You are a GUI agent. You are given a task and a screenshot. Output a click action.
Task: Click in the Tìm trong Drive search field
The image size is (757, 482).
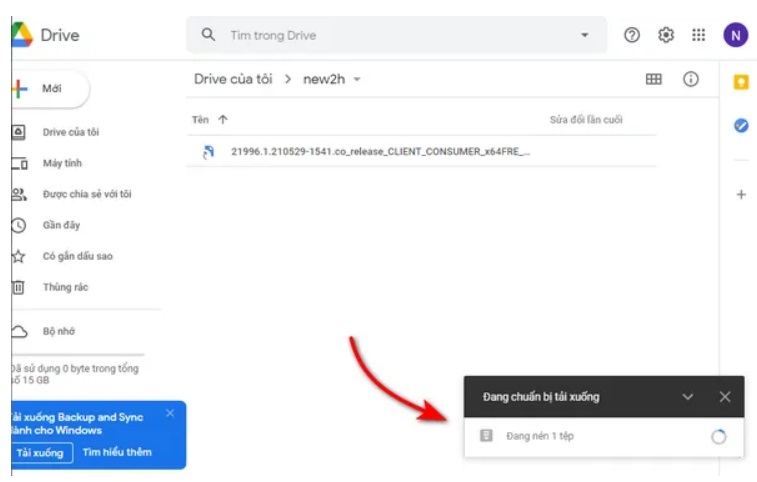(x=390, y=35)
